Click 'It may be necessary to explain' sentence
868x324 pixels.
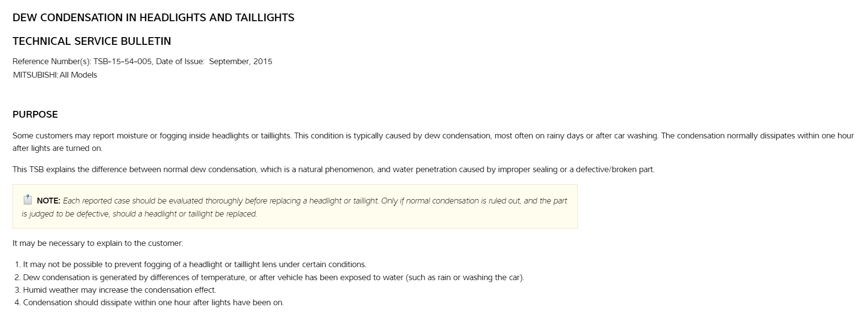coord(98,243)
